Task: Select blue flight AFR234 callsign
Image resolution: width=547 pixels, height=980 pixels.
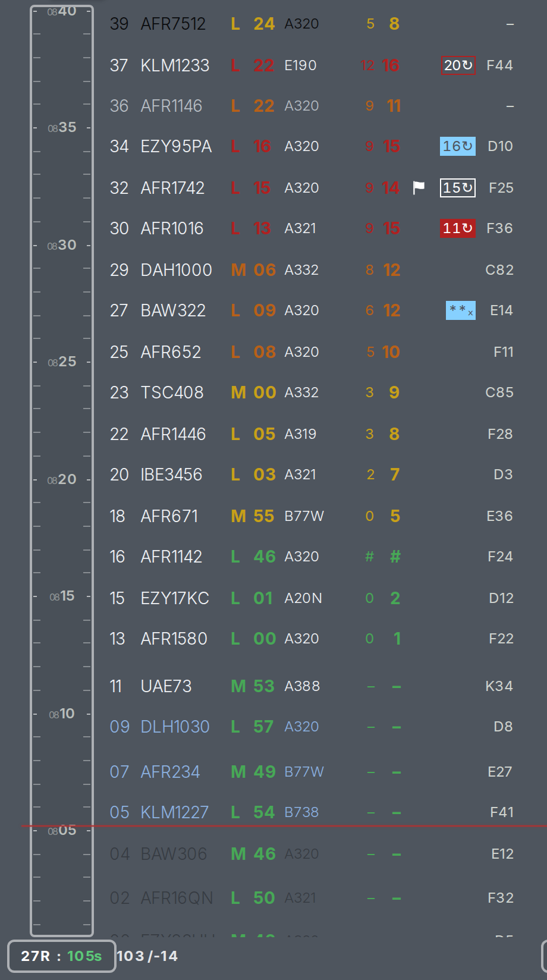Action: 170,772
